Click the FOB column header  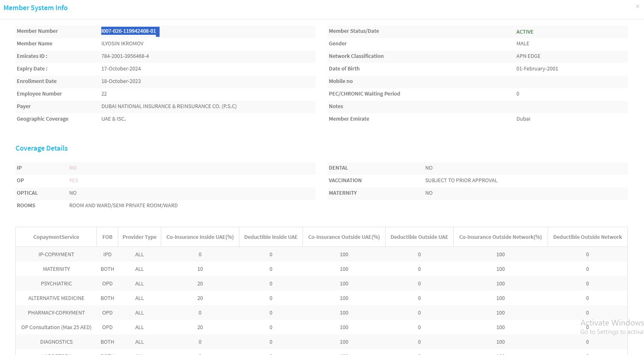coord(107,237)
